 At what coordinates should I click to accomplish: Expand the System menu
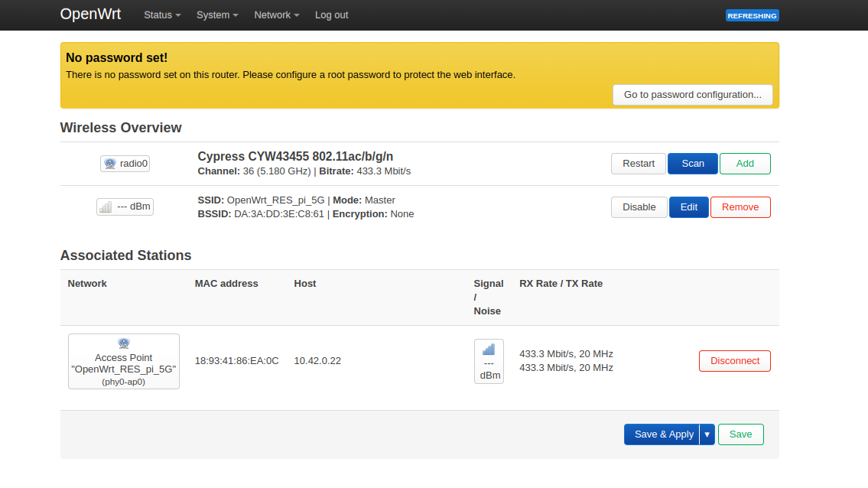pyautogui.click(x=217, y=15)
